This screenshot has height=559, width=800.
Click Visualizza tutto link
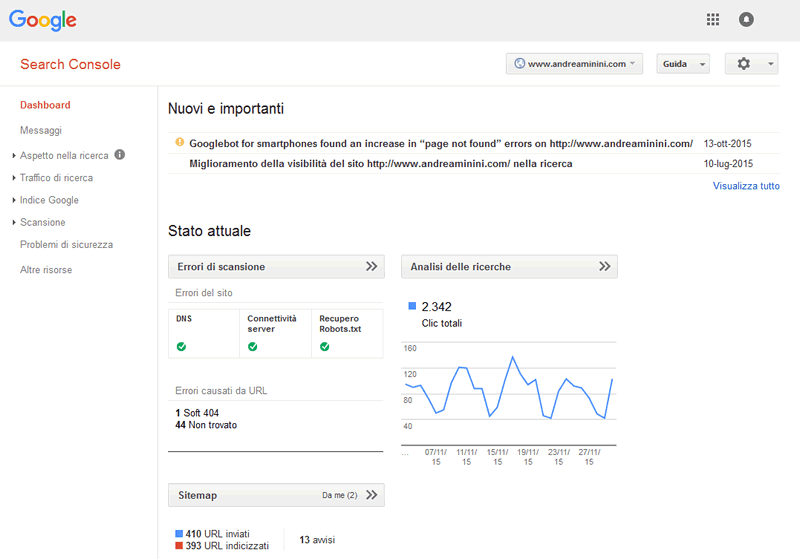pyautogui.click(x=746, y=186)
